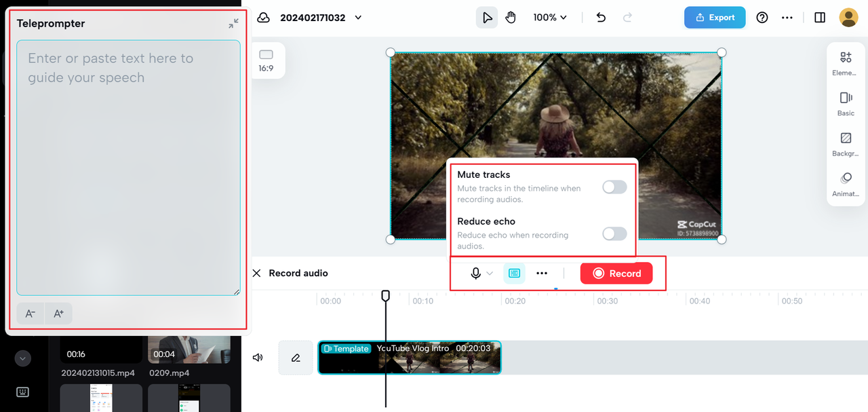This screenshot has height=412, width=868.
Task: Open the Basic panel
Action: [846, 103]
